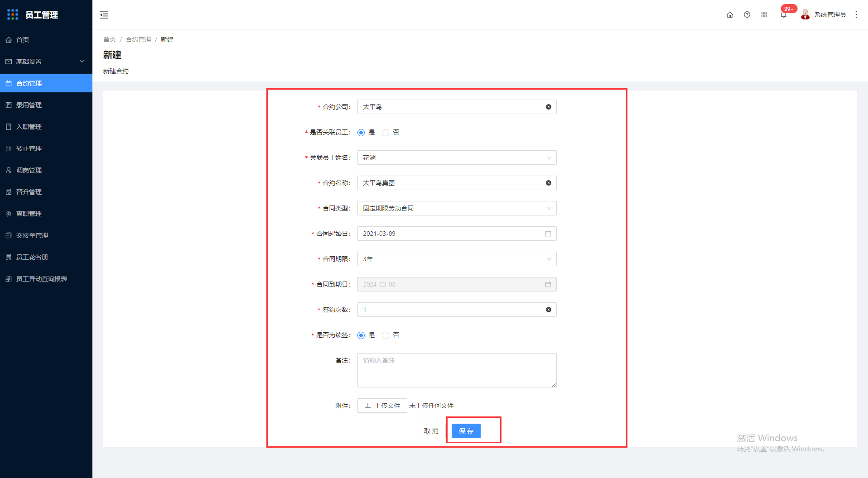Click the 员工管理 app grid logo
The height and width of the screenshot is (478, 868).
pos(13,14)
